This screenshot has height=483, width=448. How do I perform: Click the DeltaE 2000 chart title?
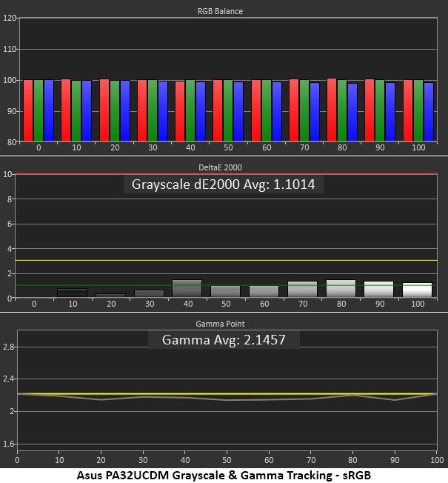click(220, 167)
